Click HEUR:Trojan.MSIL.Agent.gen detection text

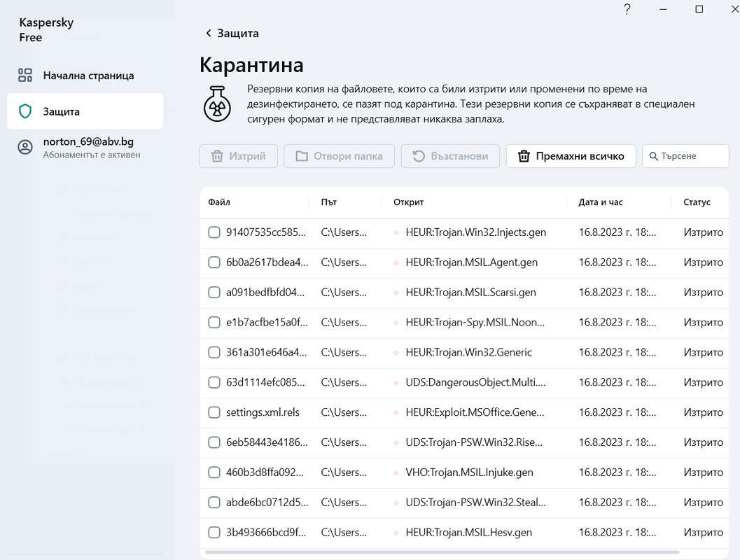coord(471,262)
